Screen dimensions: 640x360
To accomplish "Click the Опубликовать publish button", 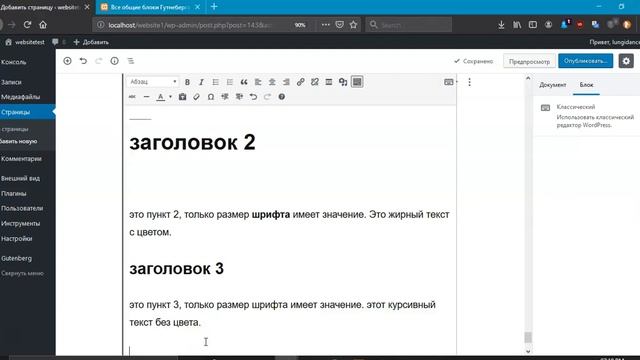I will coord(585,61).
